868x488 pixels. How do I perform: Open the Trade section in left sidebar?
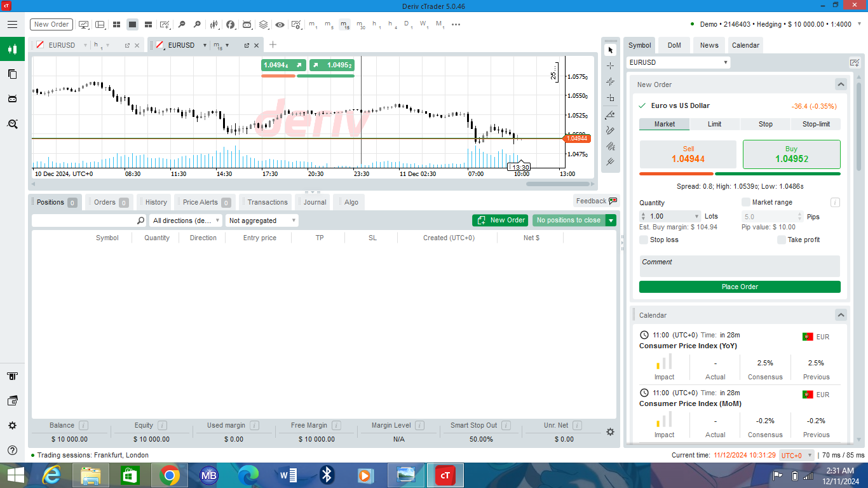[x=12, y=49]
